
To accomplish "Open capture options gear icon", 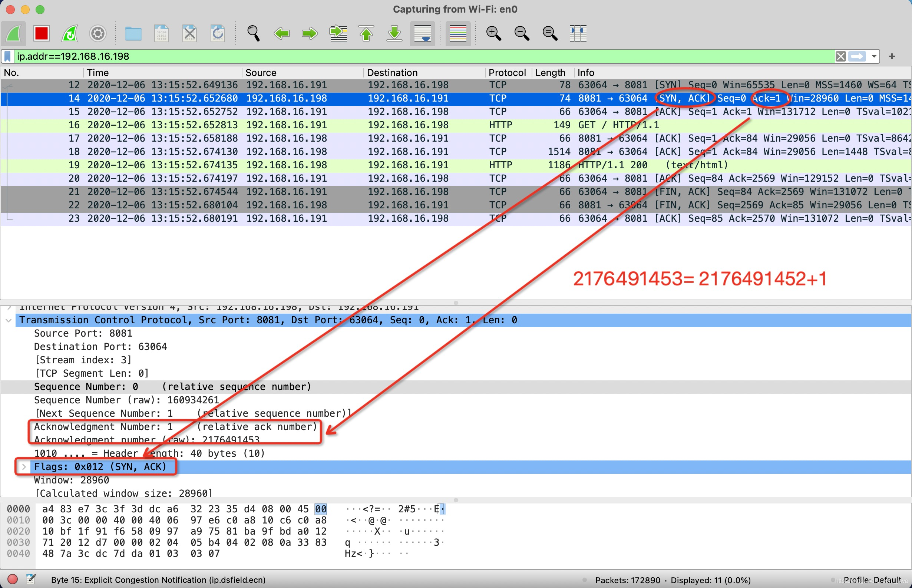I will click(x=98, y=34).
